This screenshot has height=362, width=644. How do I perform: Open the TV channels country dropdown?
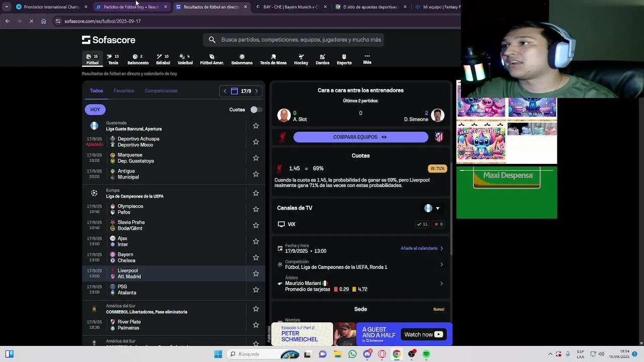click(x=433, y=208)
